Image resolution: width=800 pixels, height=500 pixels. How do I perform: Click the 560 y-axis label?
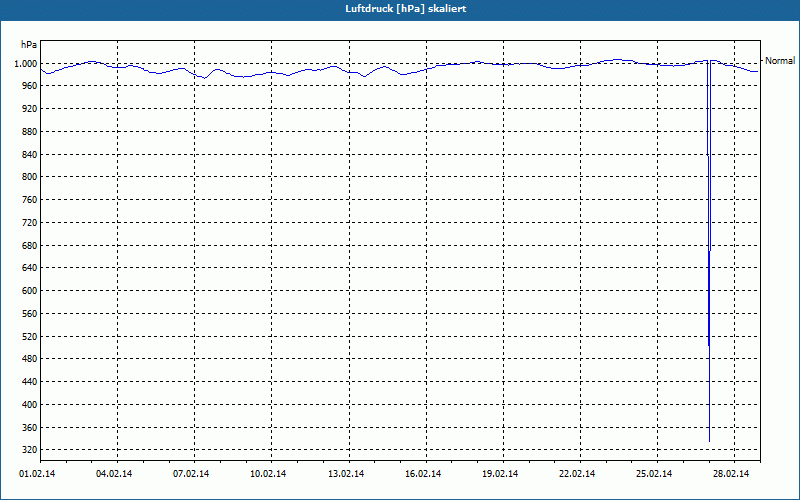tap(30, 314)
